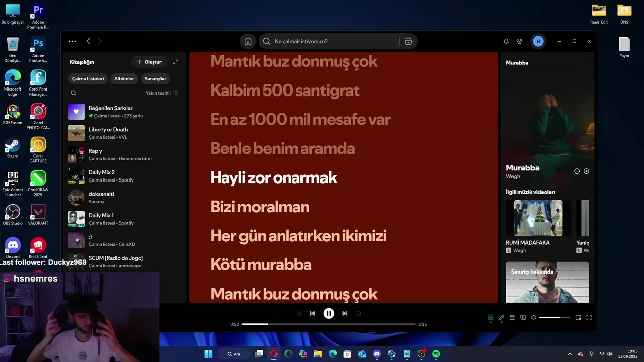Go back with the left arrow

coord(88,41)
